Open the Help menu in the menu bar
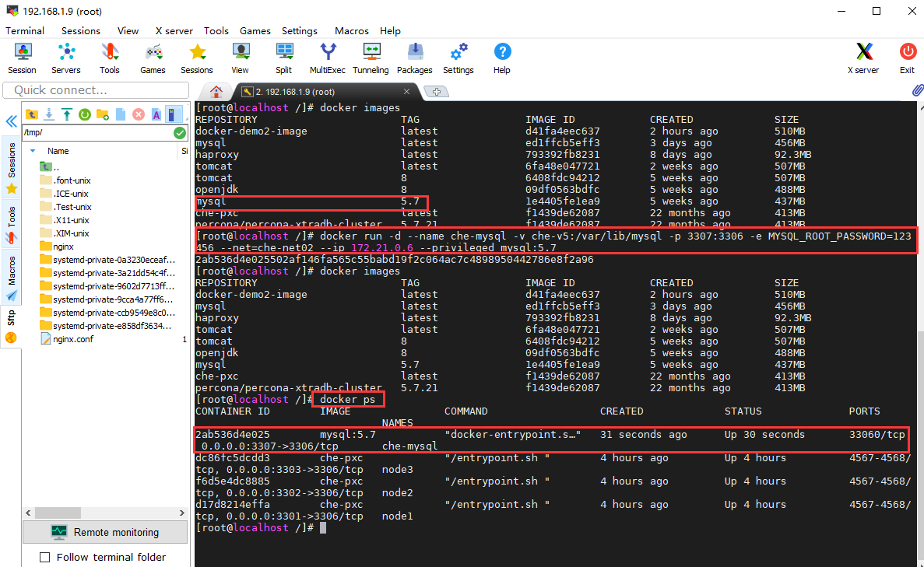The height and width of the screenshot is (567, 924). (x=390, y=30)
